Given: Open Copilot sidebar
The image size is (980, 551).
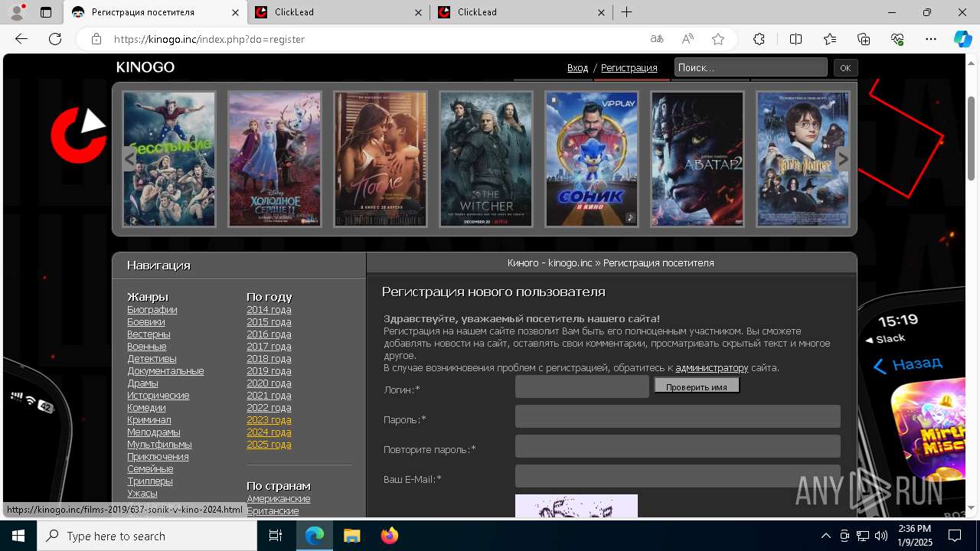Looking at the screenshot, I should [962, 39].
